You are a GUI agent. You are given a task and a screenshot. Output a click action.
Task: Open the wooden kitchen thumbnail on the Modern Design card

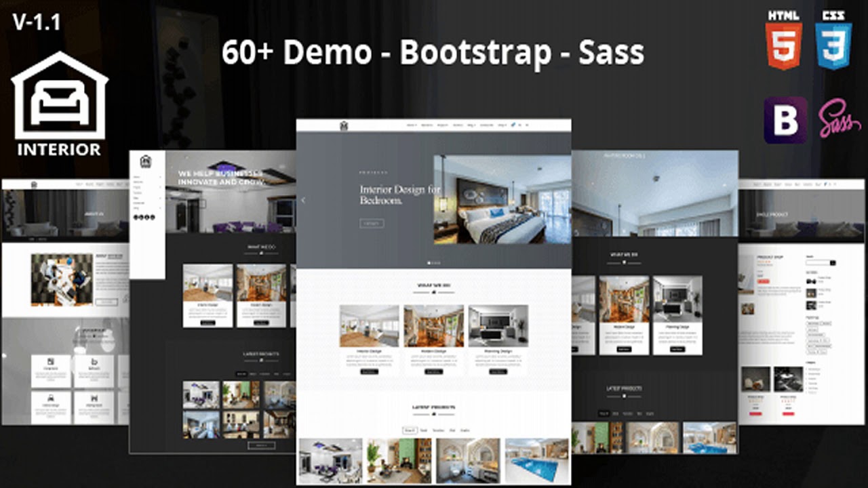pyautogui.click(x=434, y=326)
